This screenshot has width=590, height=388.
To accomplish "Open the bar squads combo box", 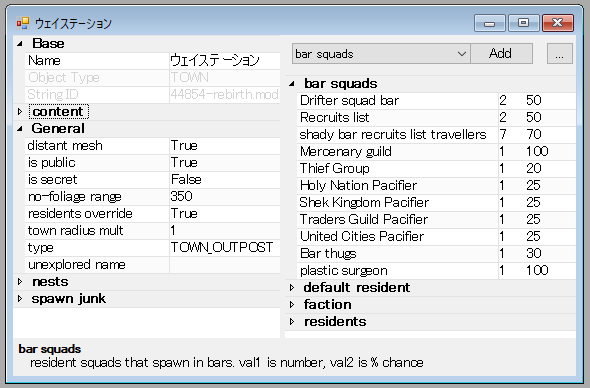I will (381, 54).
